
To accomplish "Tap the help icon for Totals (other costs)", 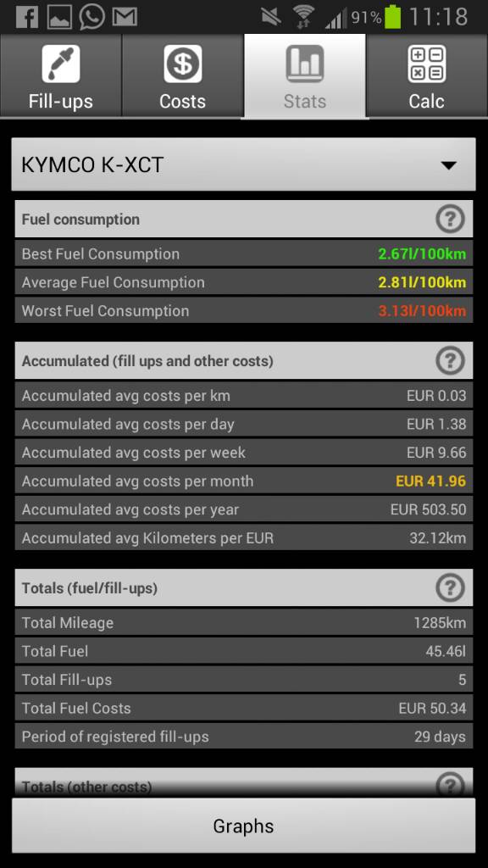I will click(450, 784).
